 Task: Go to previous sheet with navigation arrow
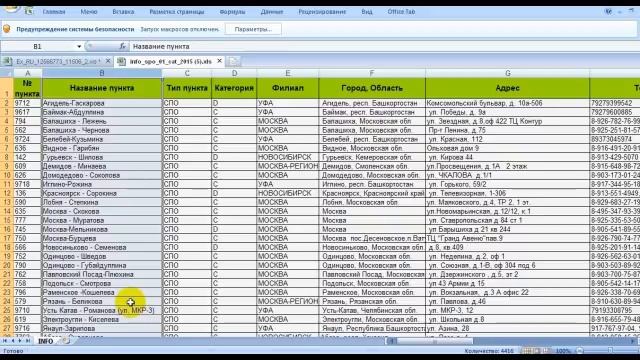point(13,341)
